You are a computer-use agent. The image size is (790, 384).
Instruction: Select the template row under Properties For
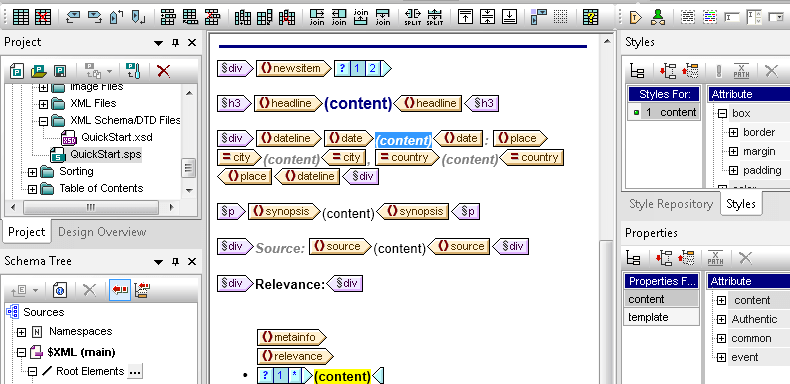[x=662, y=317]
